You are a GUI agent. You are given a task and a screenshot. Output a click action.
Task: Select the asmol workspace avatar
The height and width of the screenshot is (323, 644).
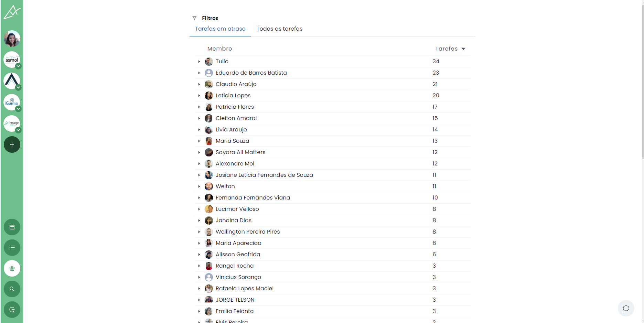tap(12, 60)
